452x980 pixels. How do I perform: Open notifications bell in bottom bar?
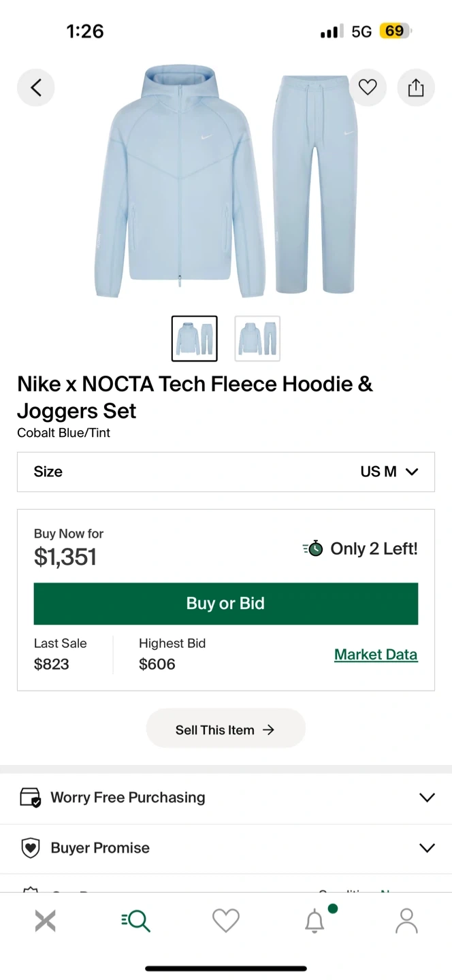point(314,921)
